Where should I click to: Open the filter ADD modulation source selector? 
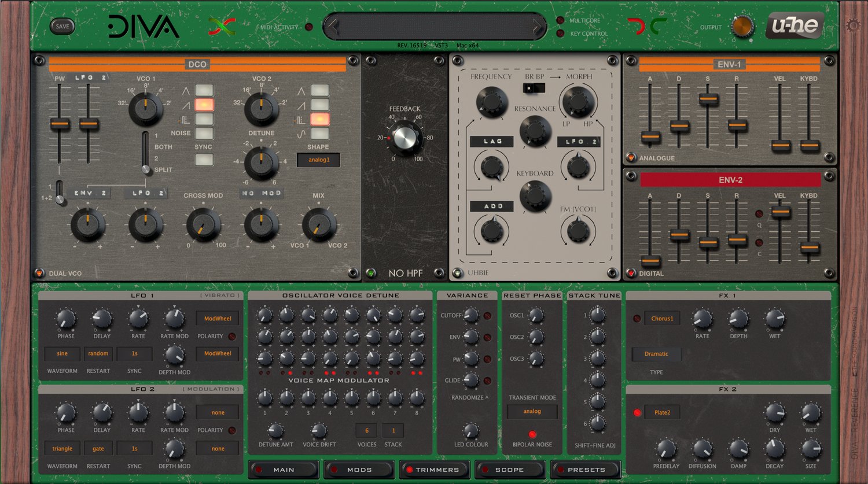pos(492,206)
